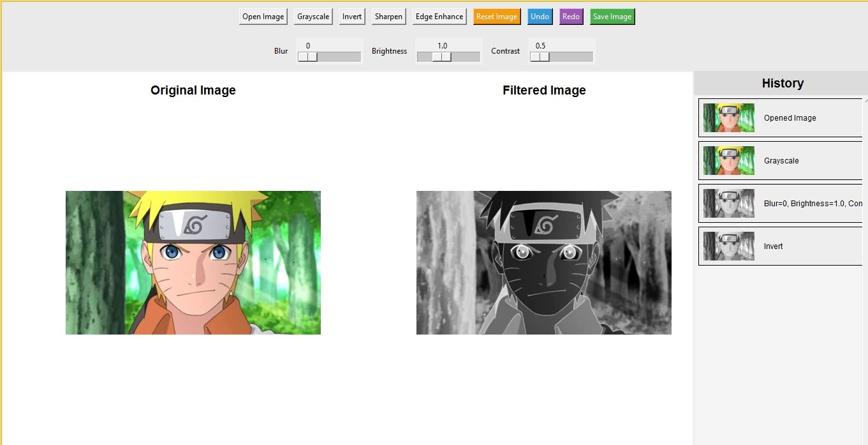Click the Brightness value 1.0
868x445 pixels.
pos(443,46)
